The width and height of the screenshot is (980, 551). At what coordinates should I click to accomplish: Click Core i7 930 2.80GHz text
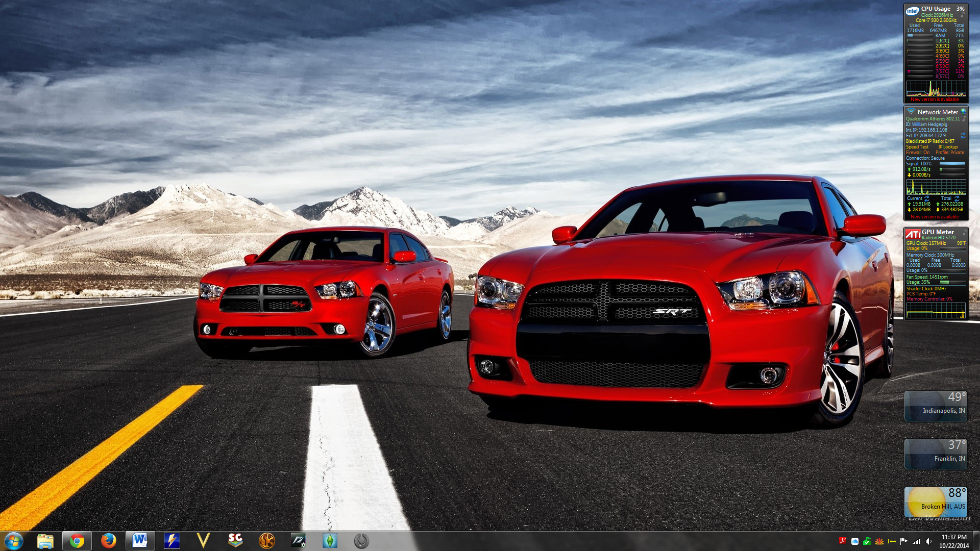936,20
